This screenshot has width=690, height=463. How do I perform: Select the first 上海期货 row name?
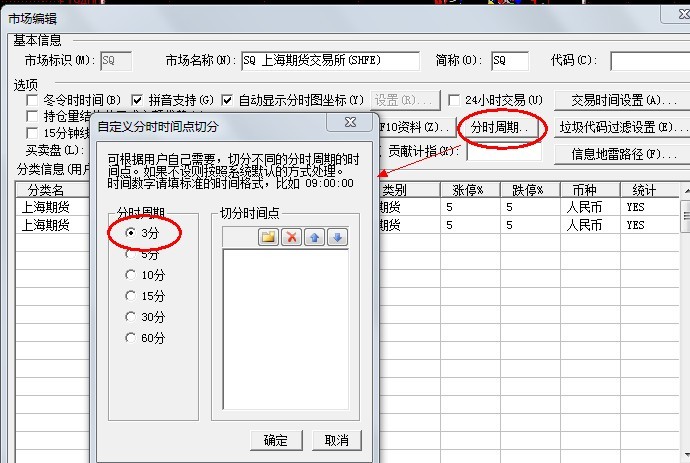pos(46,207)
